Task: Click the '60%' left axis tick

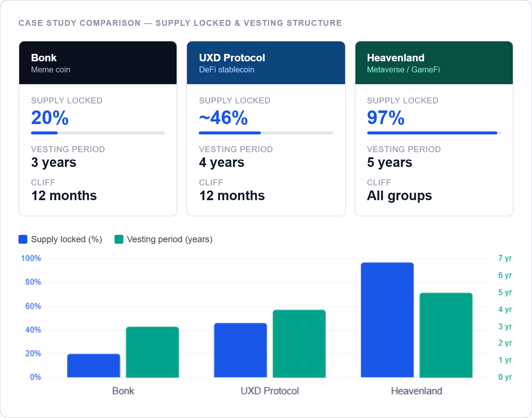Action: (33, 306)
